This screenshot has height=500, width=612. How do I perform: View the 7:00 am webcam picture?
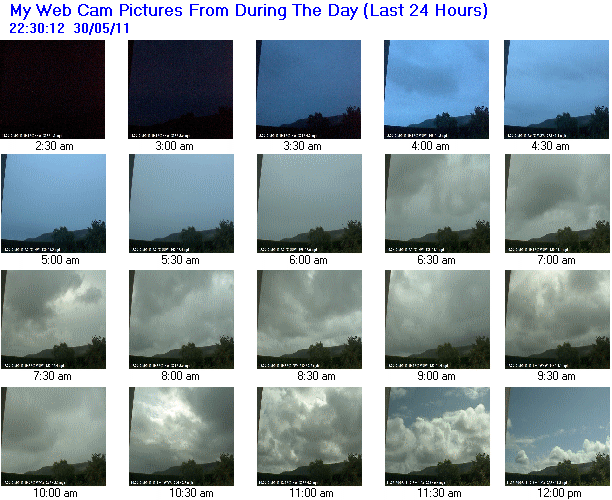click(x=557, y=203)
